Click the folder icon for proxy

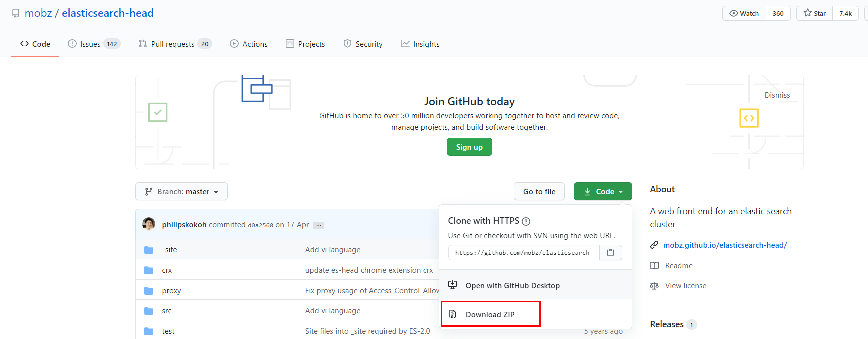(x=149, y=291)
